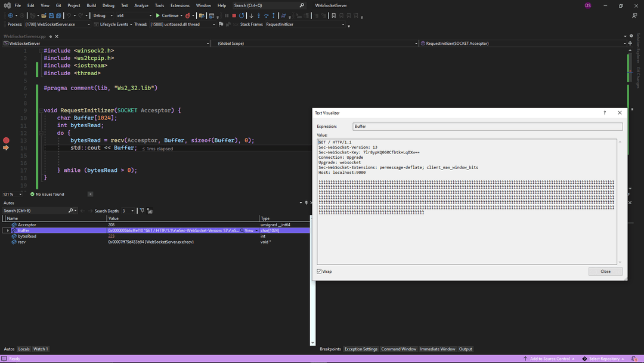Click the bytesRead row value 223
The height and width of the screenshot is (363, 644).
(x=112, y=236)
